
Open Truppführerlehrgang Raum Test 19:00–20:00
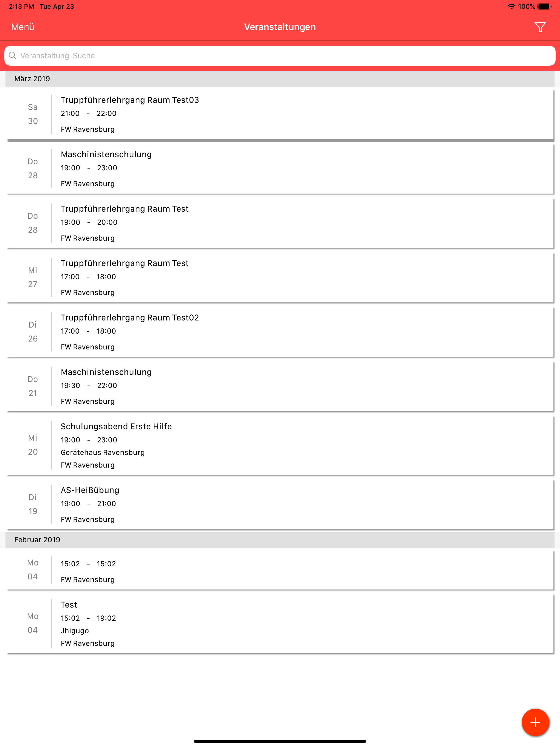point(280,223)
